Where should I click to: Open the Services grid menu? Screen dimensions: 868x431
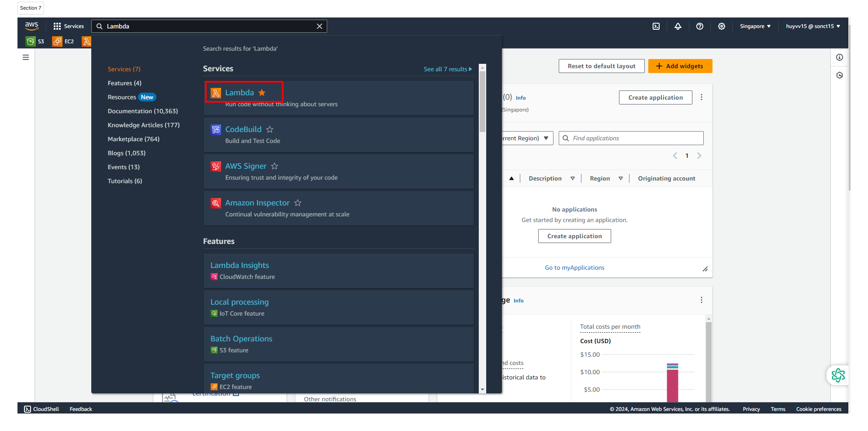coord(69,26)
